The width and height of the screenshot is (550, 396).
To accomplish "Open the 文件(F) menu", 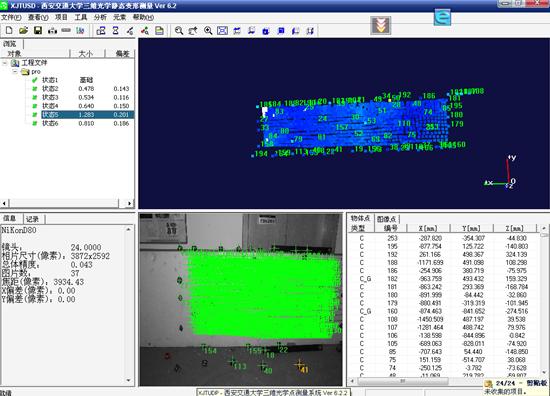I will click(11, 17).
